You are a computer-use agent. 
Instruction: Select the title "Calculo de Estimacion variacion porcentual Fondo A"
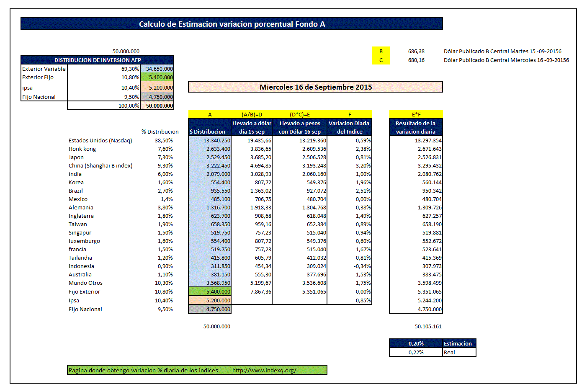[232, 24]
